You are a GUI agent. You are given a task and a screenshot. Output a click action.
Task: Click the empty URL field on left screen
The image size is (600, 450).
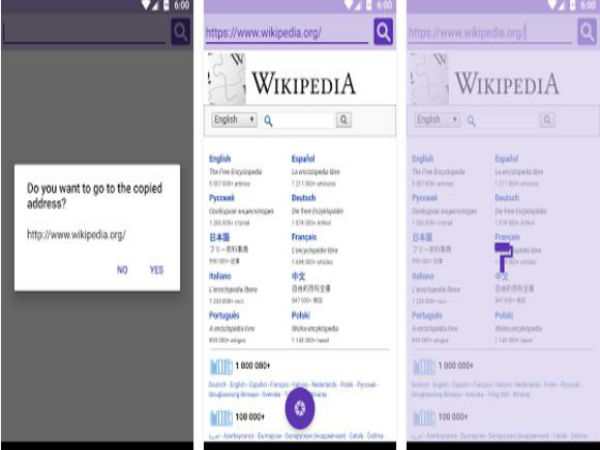(x=85, y=32)
